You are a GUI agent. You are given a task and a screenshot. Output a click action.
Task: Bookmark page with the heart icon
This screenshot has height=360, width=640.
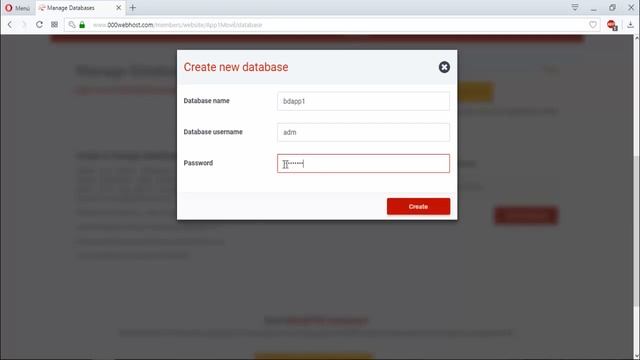pos(593,25)
